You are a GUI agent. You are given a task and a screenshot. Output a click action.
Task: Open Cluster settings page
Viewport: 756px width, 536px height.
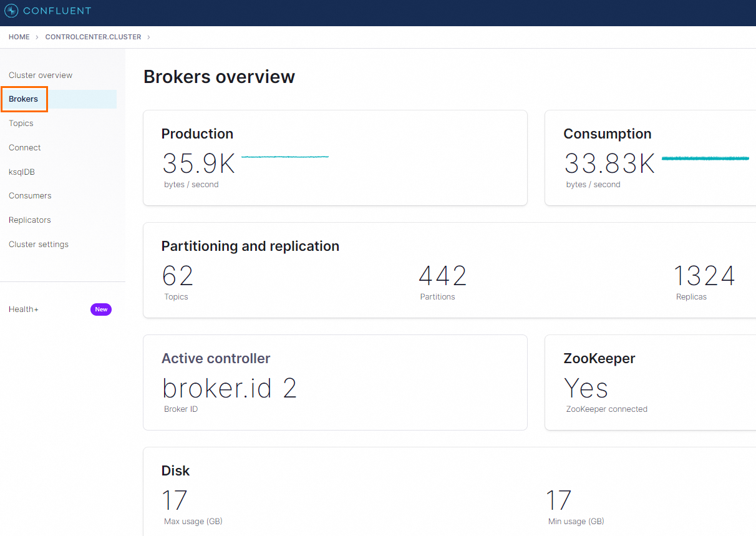tap(39, 245)
